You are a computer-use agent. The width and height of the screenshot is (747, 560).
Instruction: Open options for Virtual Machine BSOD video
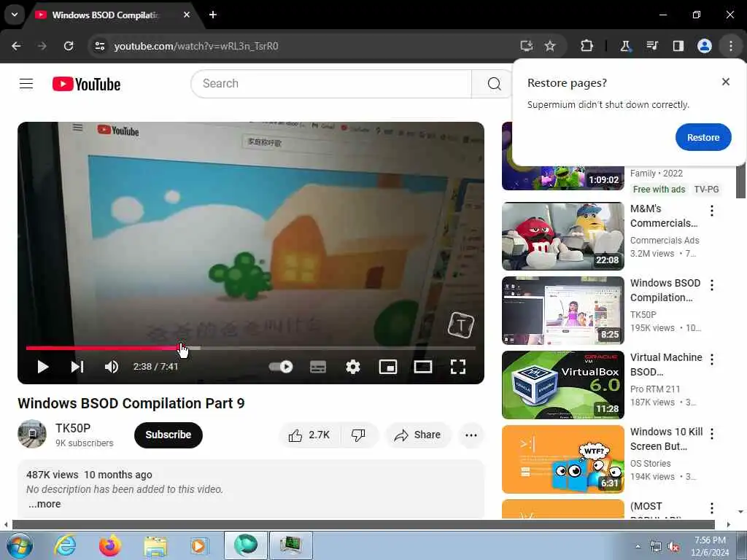tap(712, 359)
